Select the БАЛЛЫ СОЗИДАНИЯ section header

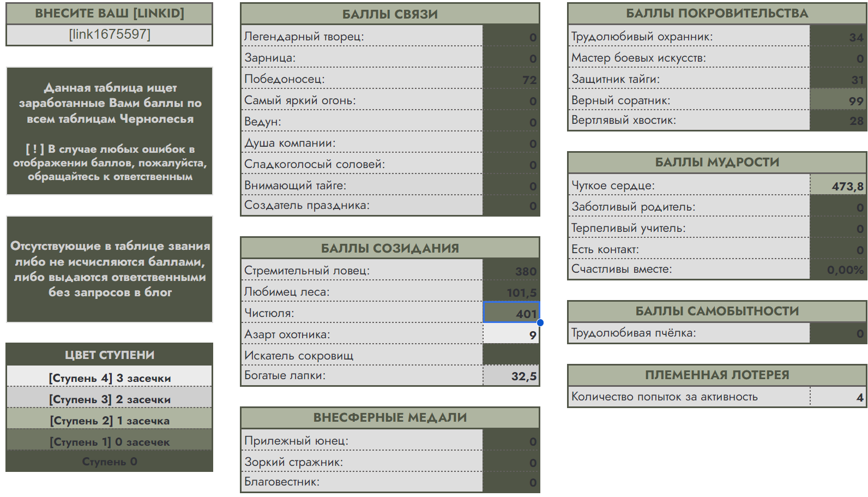(x=390, y=248)
